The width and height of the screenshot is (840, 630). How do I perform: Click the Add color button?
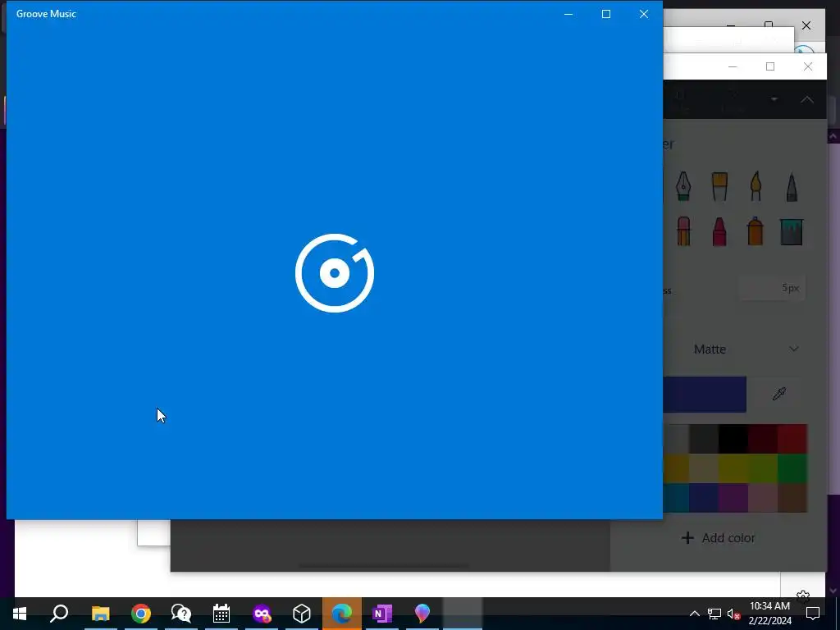coord(719,538)
